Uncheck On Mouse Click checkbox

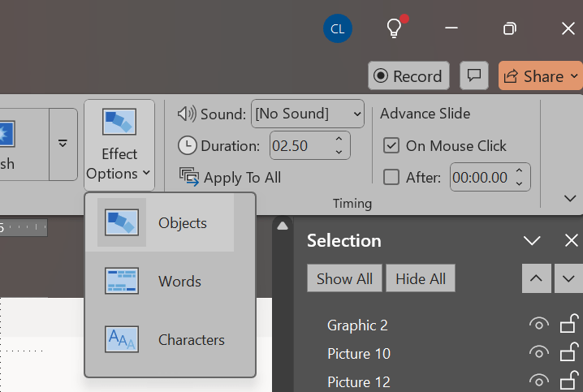[391, 145]
